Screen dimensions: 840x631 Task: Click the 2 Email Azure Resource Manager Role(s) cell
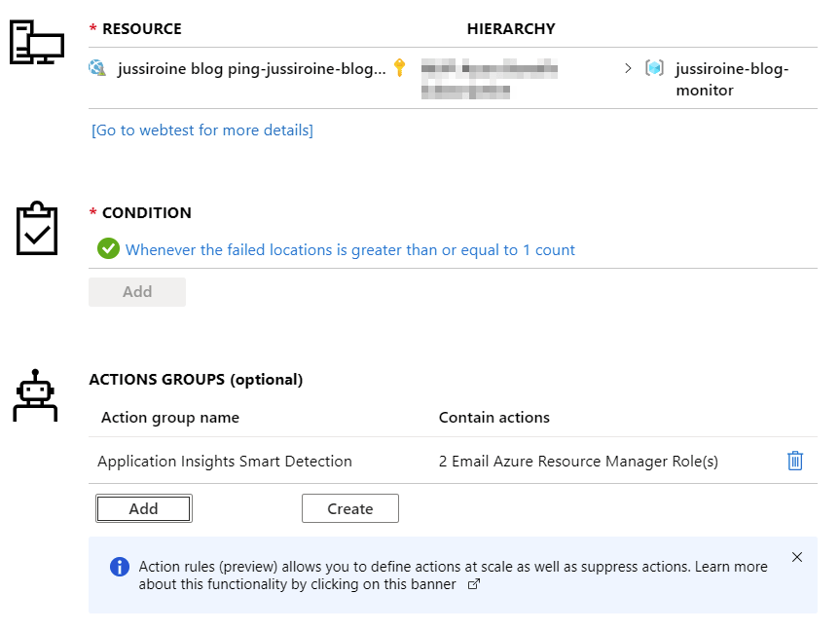point(578,461)
